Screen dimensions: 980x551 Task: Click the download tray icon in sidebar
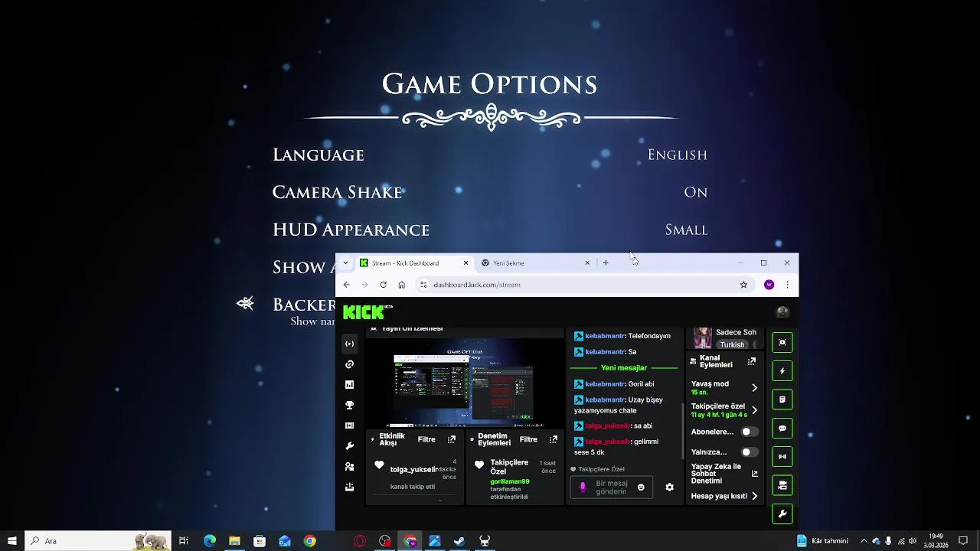[x=349, y=487]
